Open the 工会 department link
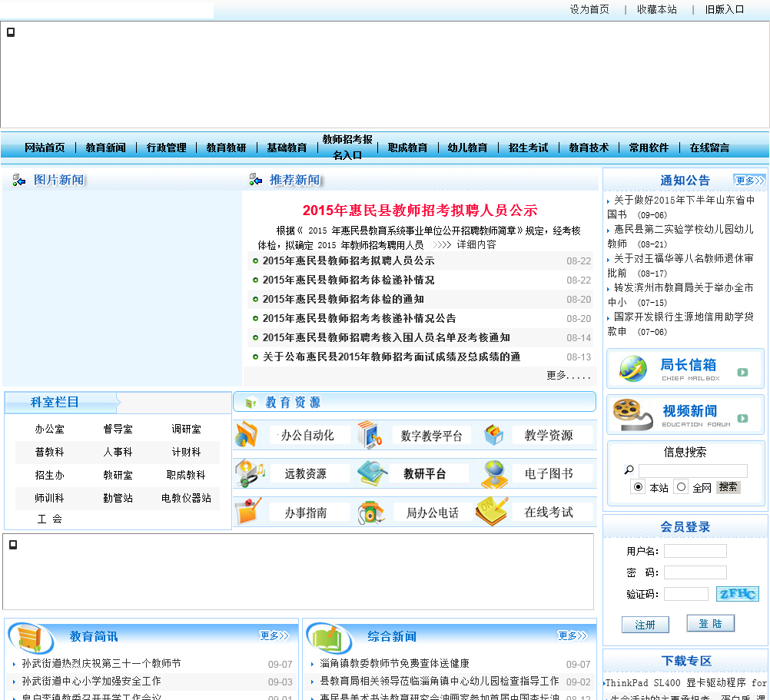Image resolution: width=770 pixels, height=700 pixels. (50, 519)
